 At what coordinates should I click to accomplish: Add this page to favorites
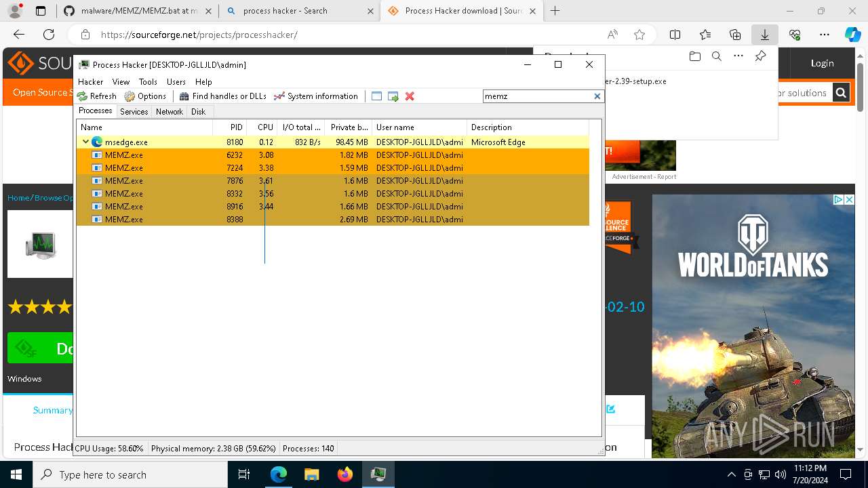[639, 35]
